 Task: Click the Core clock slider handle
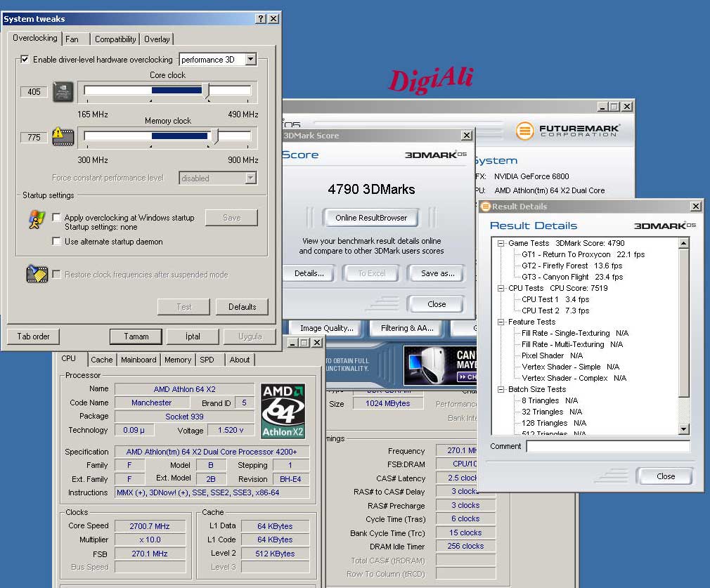pyautogui.click(x=207, y=91)
